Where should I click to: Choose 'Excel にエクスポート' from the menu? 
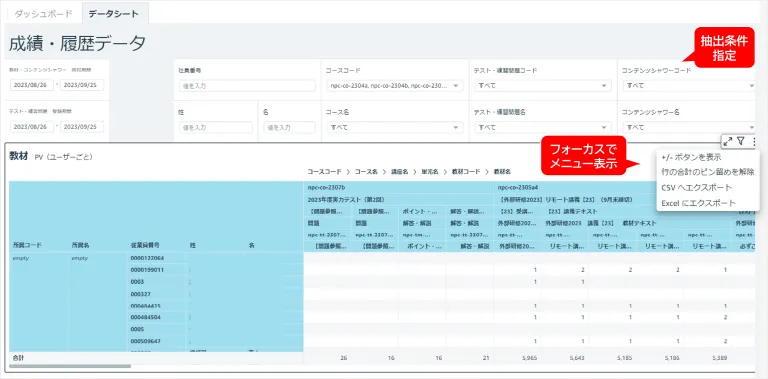(x=698, y=203)
